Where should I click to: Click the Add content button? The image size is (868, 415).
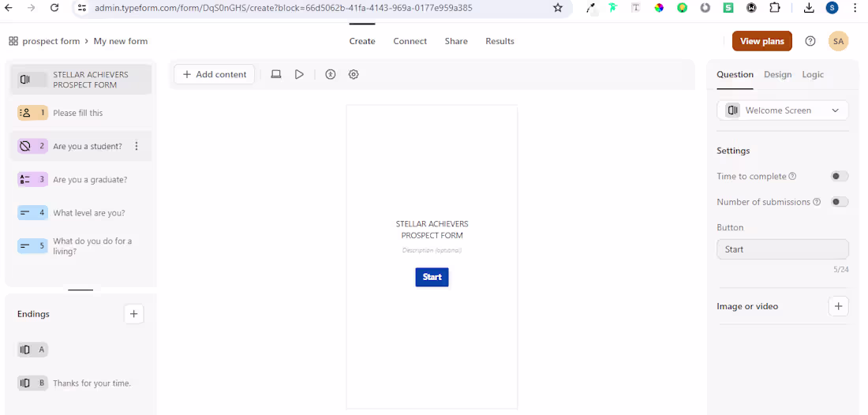[x=214, y=74]
